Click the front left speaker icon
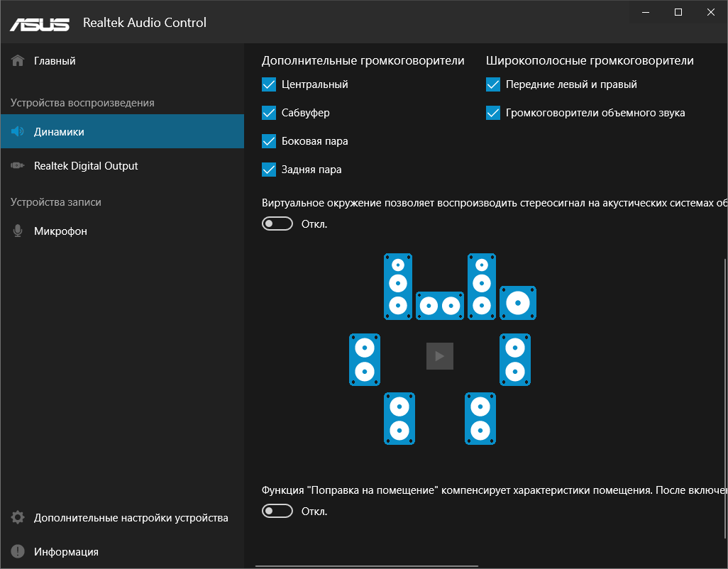The width and height of the screenshot is (728, 569). click(x=398, y=286)
